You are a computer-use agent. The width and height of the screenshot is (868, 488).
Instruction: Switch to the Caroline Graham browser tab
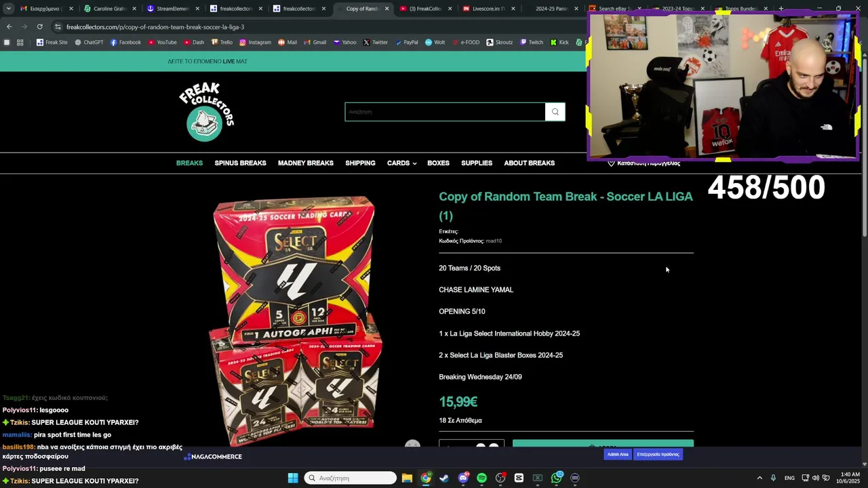click(x=109, y=9)
